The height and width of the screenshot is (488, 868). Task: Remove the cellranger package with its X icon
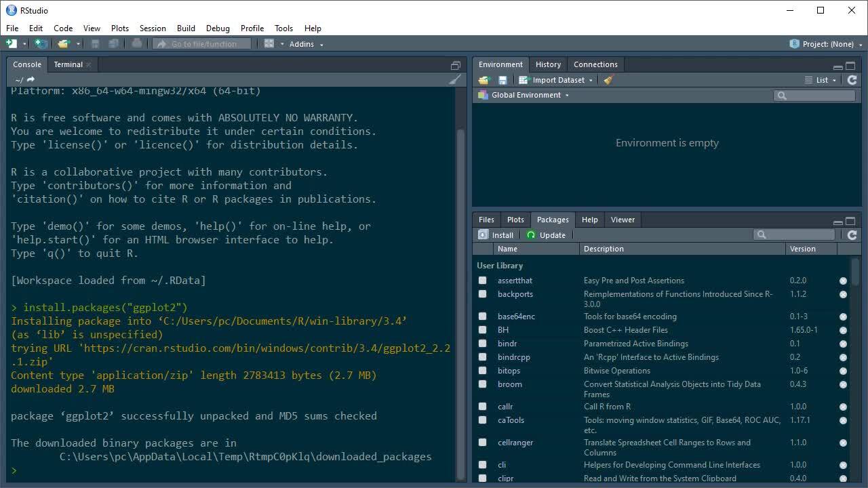843,443
